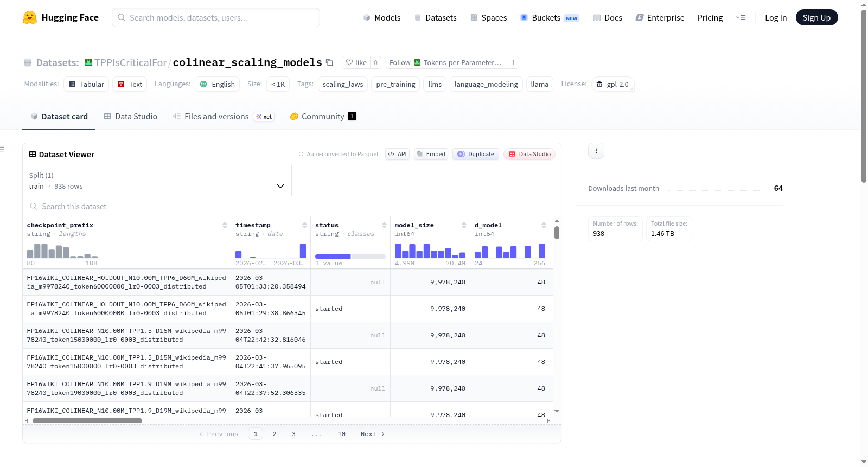The height and width of the screenshot is (467, 868).
Task: Open the TPPIsCriticalFor owner link
Action: pyautogui.click(x=131, y=62)
